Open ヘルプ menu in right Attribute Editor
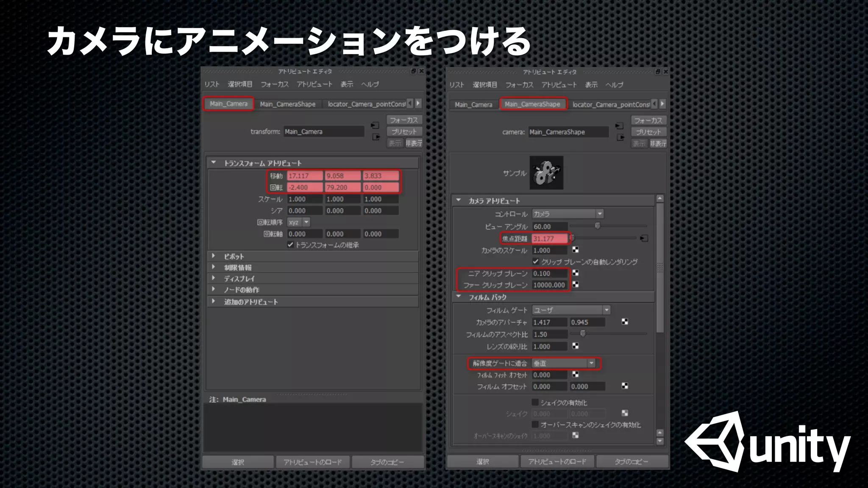The width and height of the screenshot is (868, 488). [x=614, y=85]
